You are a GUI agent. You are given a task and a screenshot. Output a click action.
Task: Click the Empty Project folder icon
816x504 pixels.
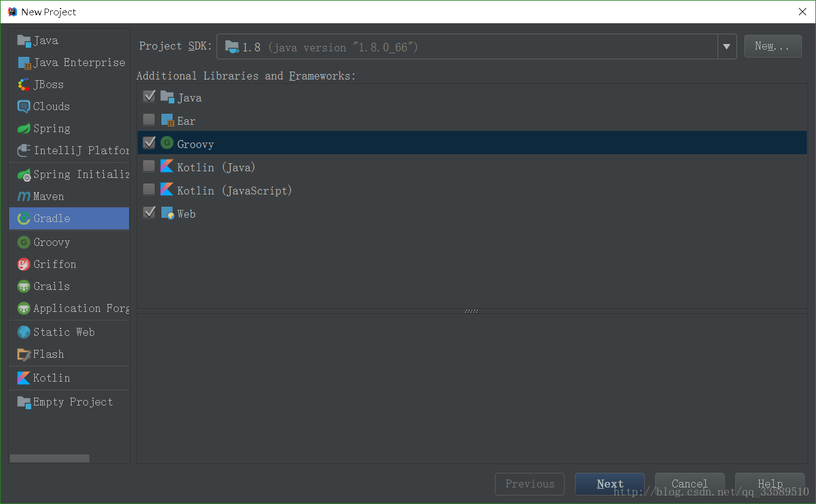click(24, 402)
